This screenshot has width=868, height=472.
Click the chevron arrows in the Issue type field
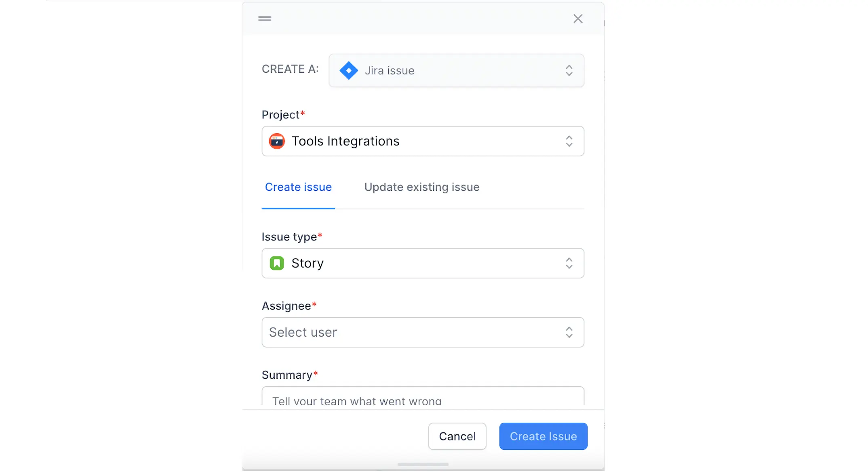tap(569, 263)
